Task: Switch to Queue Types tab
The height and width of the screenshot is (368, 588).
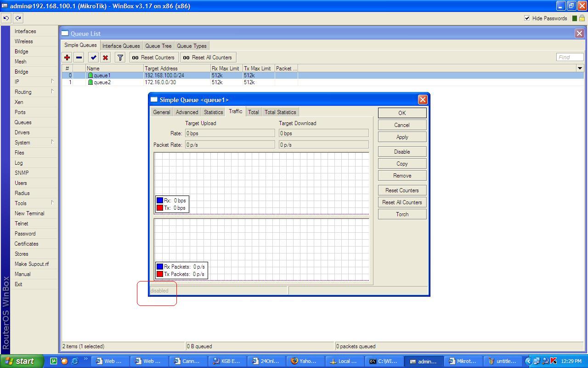Action: (x=192, y=46)
